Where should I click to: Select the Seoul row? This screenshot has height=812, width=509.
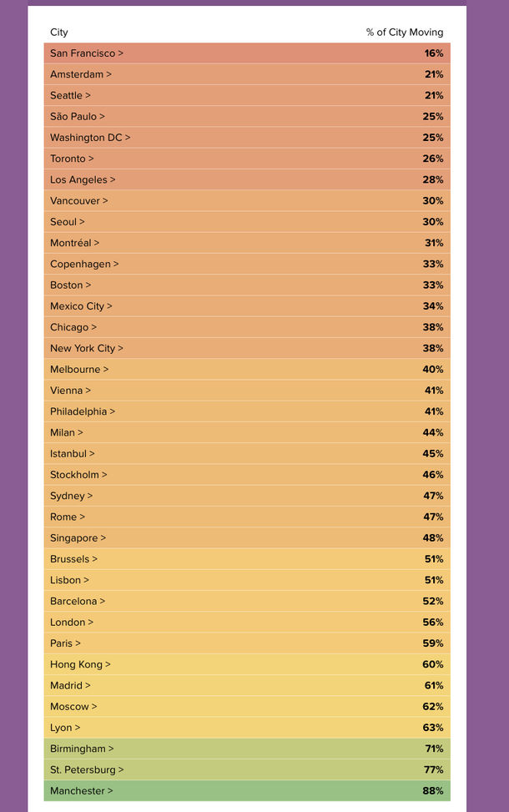[x=67, y=222]
